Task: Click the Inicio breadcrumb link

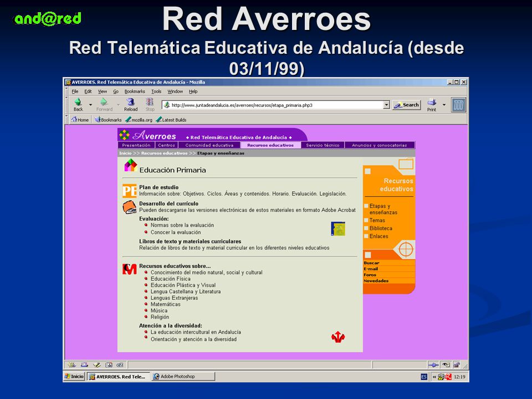Action: (125, 154)
